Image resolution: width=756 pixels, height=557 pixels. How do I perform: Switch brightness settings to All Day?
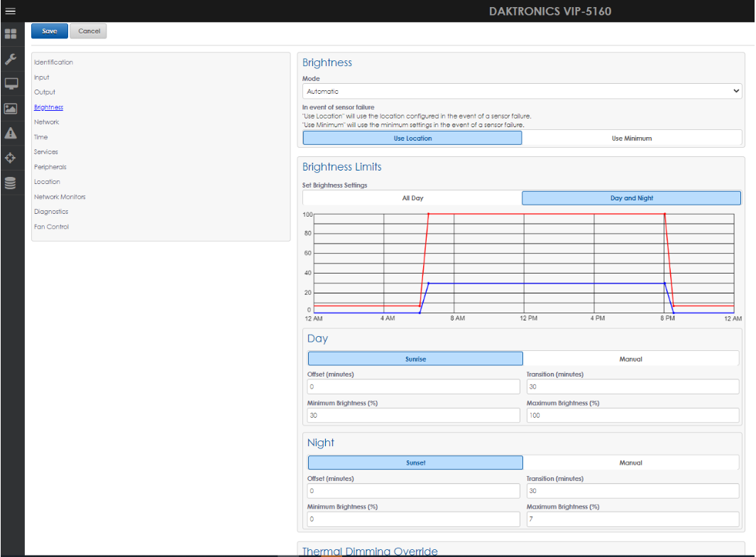pyautogui.click(x=412, y=198)
